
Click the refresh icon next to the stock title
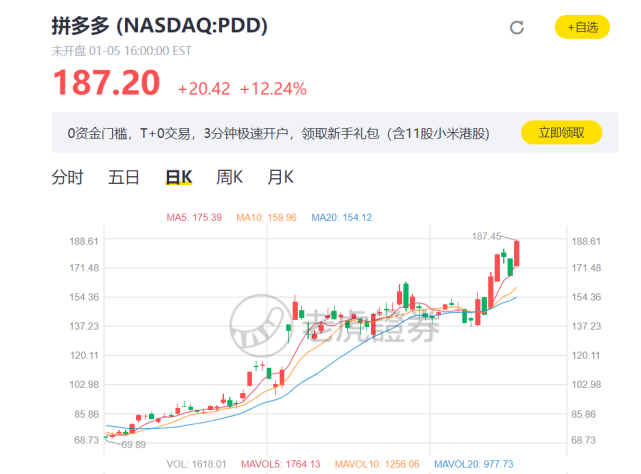pos(517,27)
